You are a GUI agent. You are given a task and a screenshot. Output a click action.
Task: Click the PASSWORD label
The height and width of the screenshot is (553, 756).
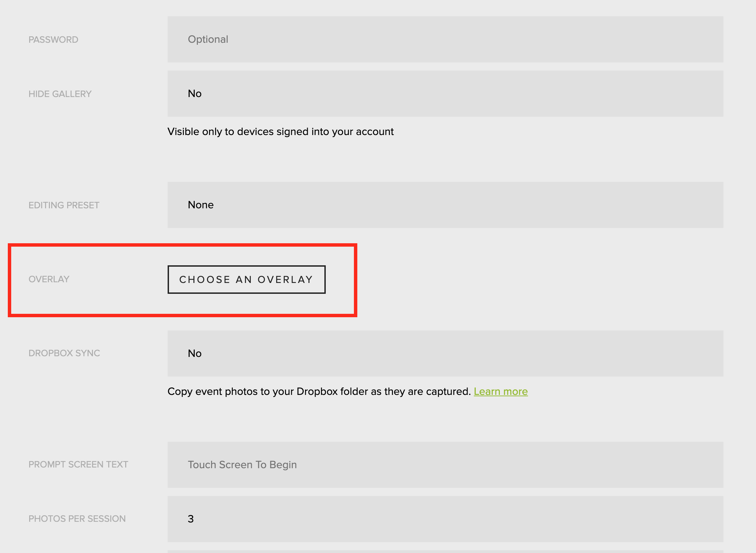pos(53,40)
